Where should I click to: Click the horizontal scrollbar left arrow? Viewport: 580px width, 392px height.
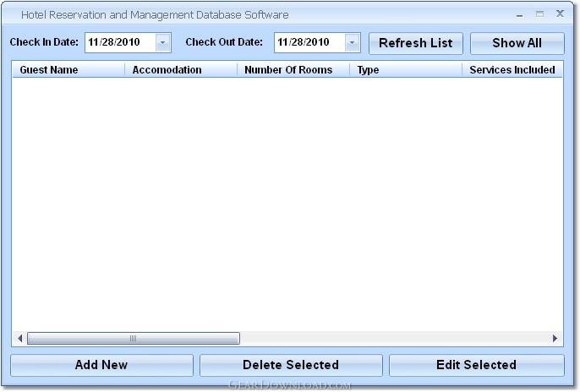20,339
